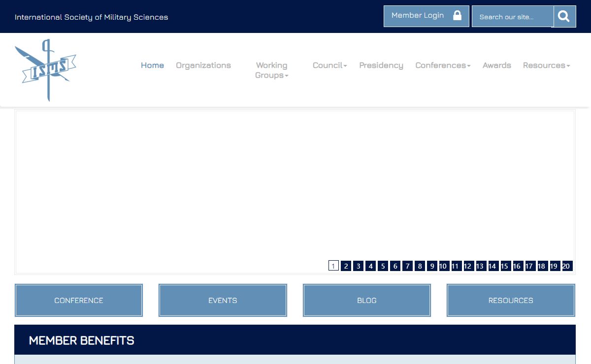591x364 pixels.
Task: Expand the Conferences dropdown menu
Action: click(443, 65)
